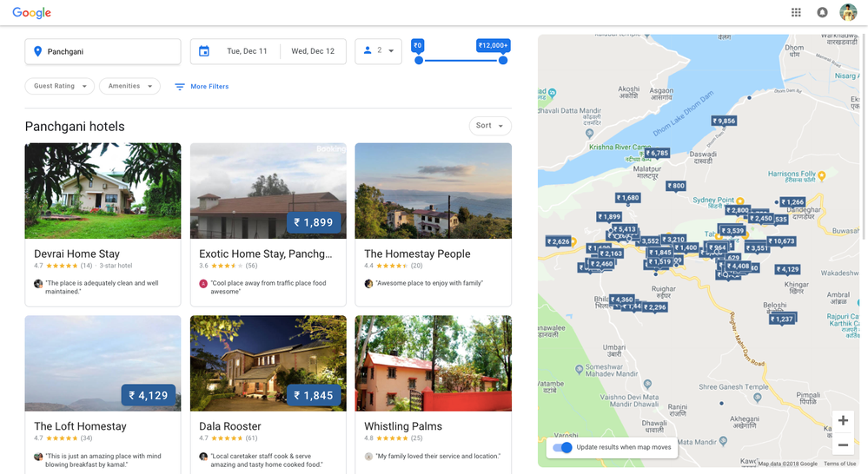Screen dimensions: 868x474
Task: Click the profile avatar picture
Action: tap(848, 12)
